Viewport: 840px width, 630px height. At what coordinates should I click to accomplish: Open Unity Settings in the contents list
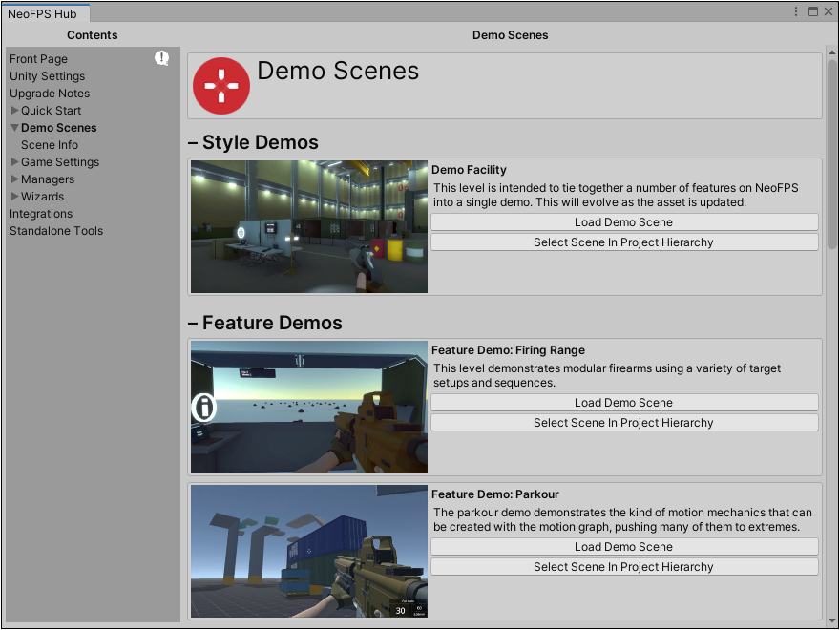coord(47,76)
